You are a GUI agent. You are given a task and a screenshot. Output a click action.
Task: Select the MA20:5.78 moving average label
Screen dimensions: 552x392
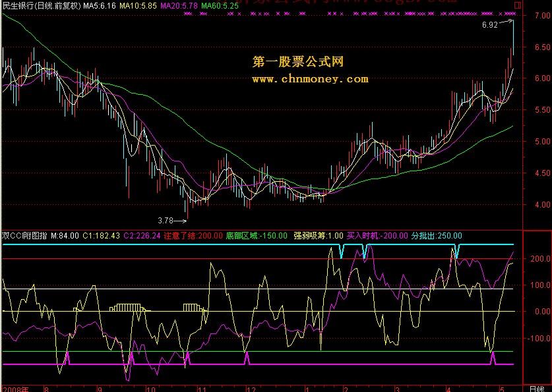[179, 6]
